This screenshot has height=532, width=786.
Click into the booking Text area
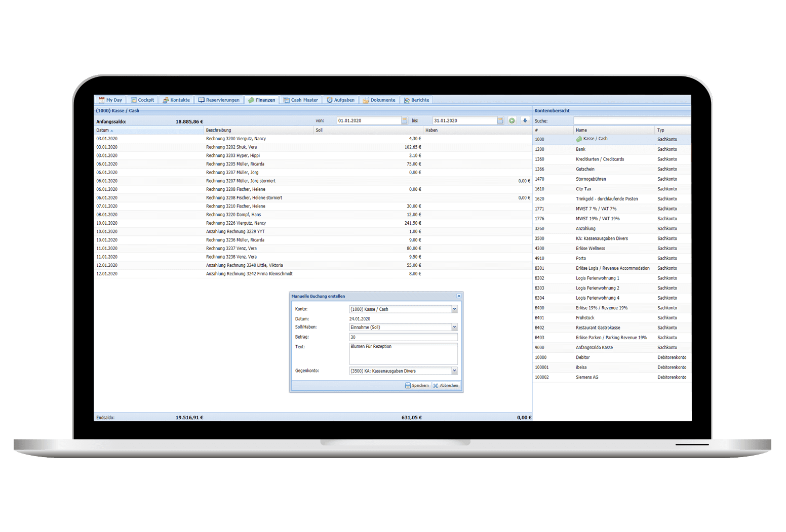pos(403,354)
